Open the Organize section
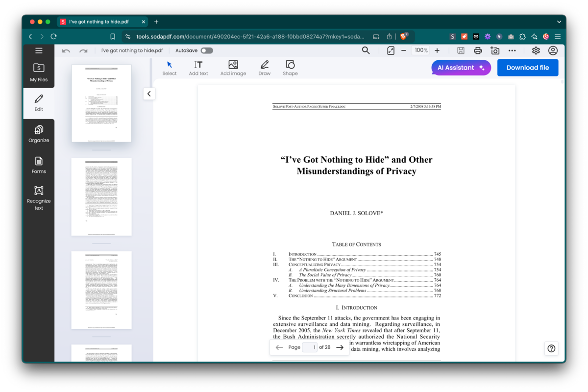 [39, 134]
